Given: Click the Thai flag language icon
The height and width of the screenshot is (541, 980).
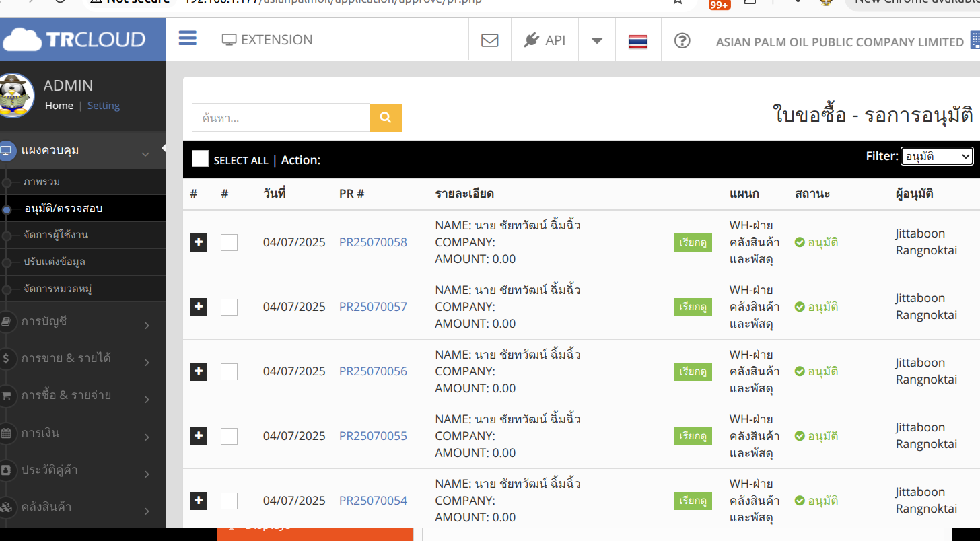Looking at the screenshot, I should point(638,41).
